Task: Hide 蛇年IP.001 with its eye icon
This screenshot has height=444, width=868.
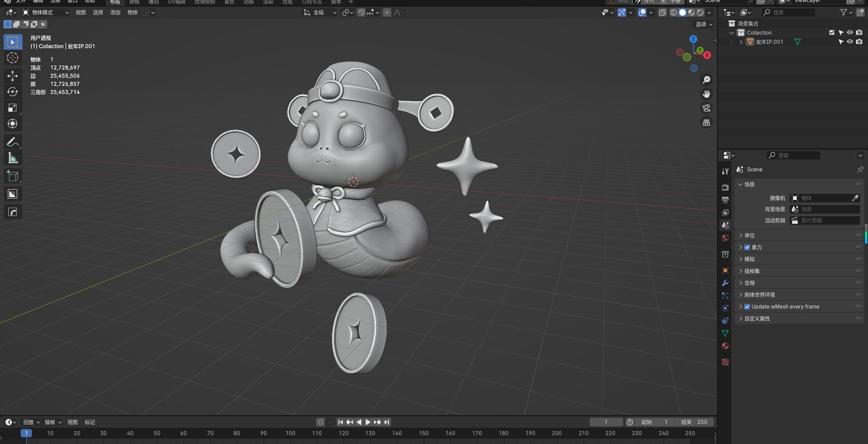Action: [x=850, y=42]
